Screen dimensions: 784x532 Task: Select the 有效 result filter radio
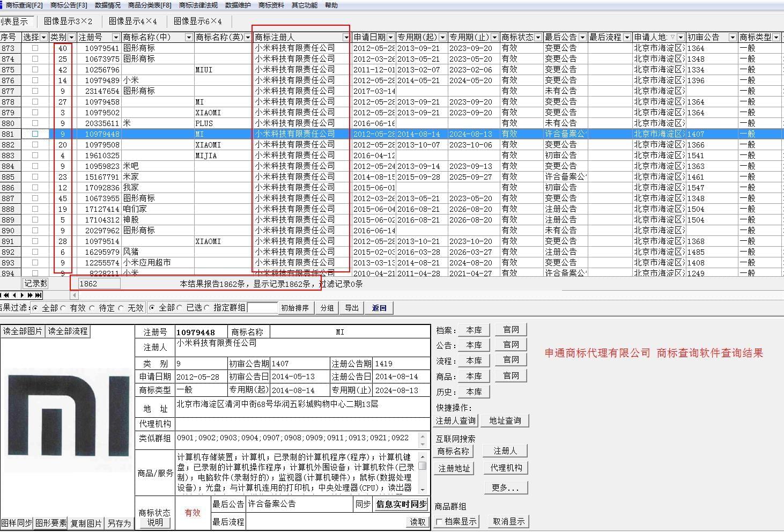tap(63, 308)
